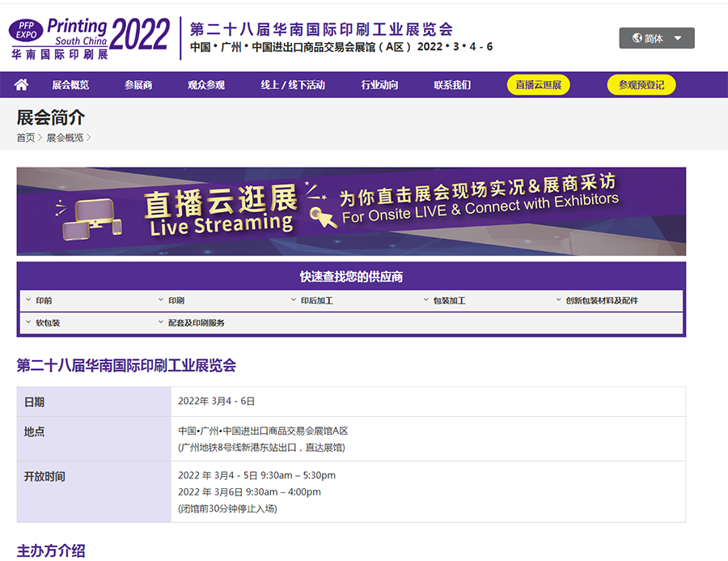Expand the 印后加工 supplier category
The width and height of the screenshot is (728, 561).
click(316, 300)
